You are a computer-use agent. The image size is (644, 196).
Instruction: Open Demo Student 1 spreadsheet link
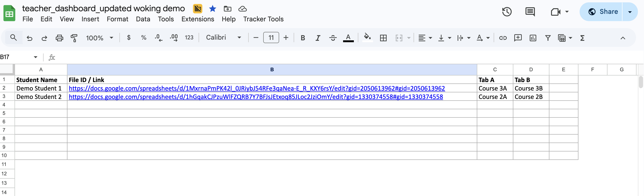point(257,88)
